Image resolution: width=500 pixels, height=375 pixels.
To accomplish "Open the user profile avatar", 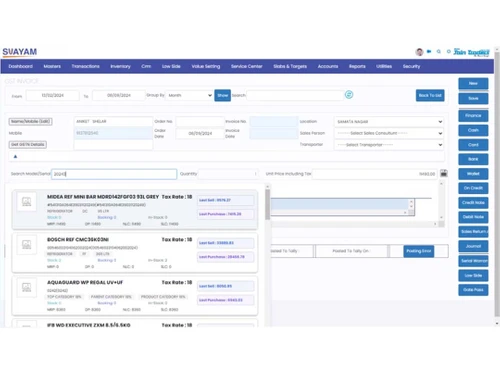I will point(419,52).
